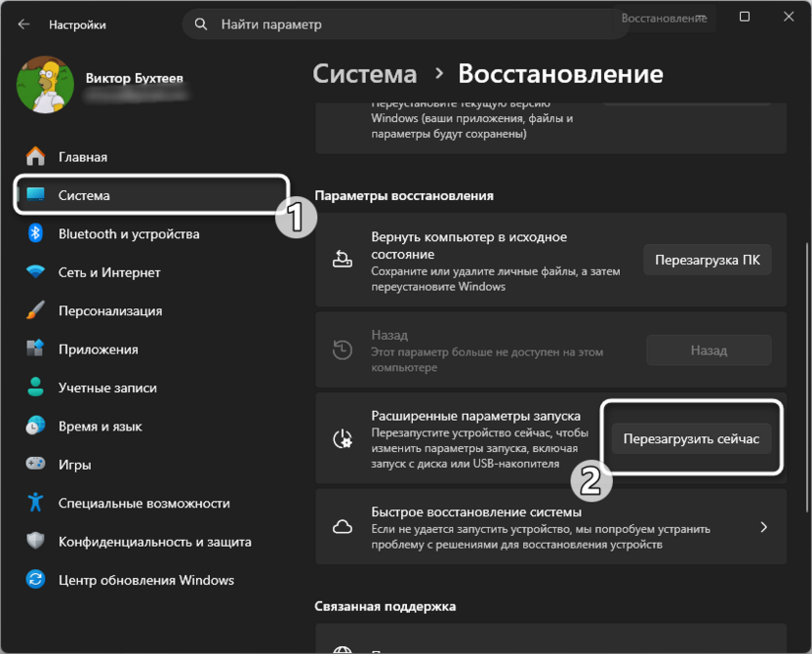Image resolution: width=812 pixels, height=654 pixels.
Task: Open Специальные возможности label
Action: [x=144, y=504]
